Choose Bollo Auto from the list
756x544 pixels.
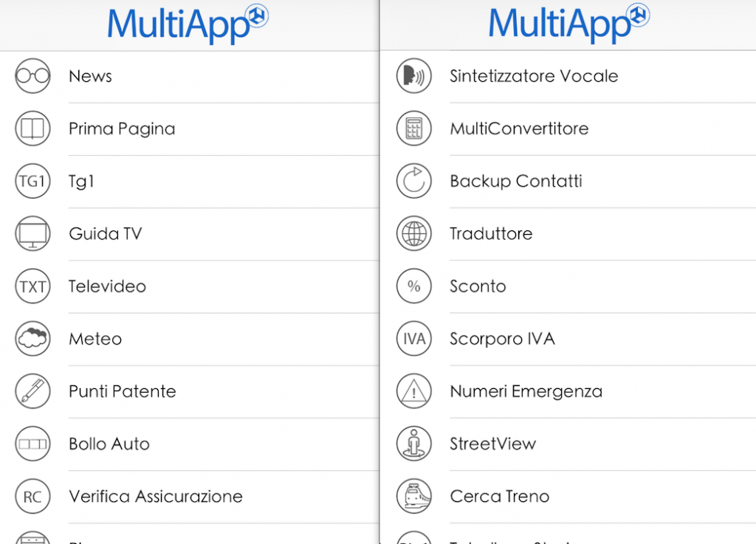109,444
